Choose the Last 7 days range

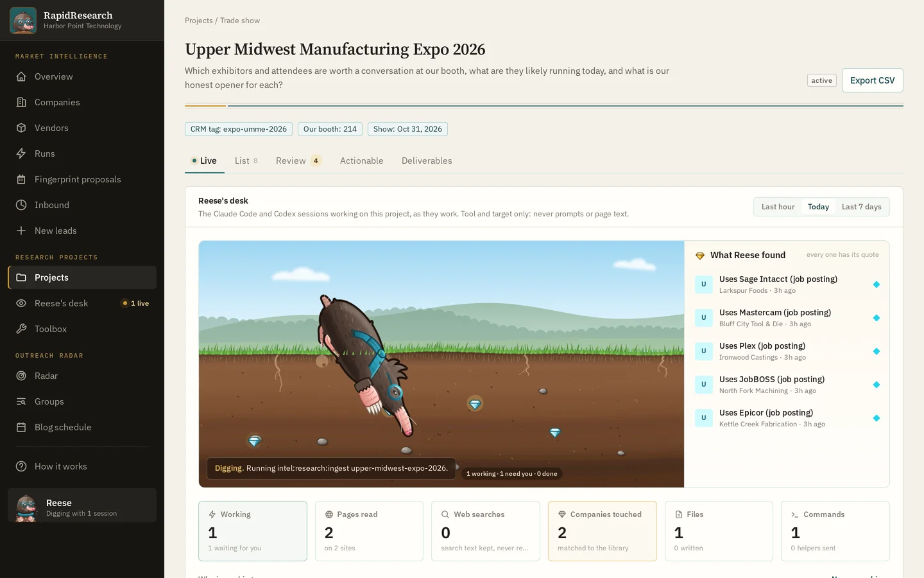(x=861, y=207)
